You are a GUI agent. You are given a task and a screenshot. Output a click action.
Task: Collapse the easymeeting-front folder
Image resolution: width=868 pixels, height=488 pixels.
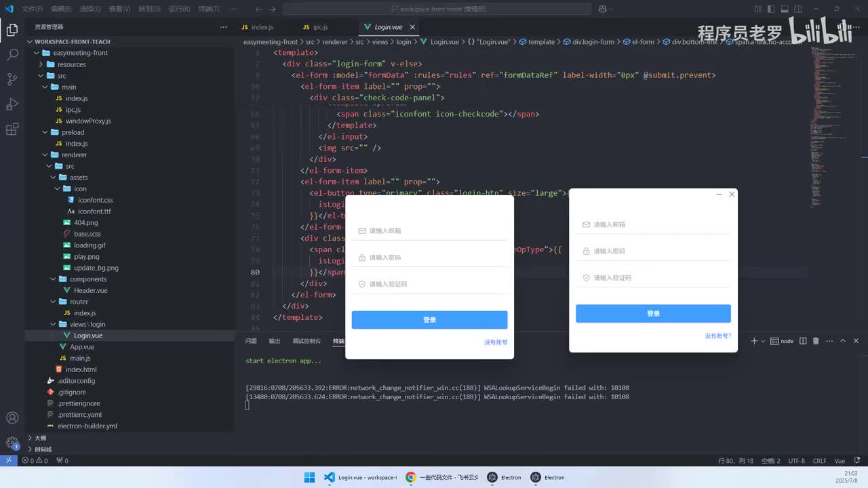tap(38, 53)
